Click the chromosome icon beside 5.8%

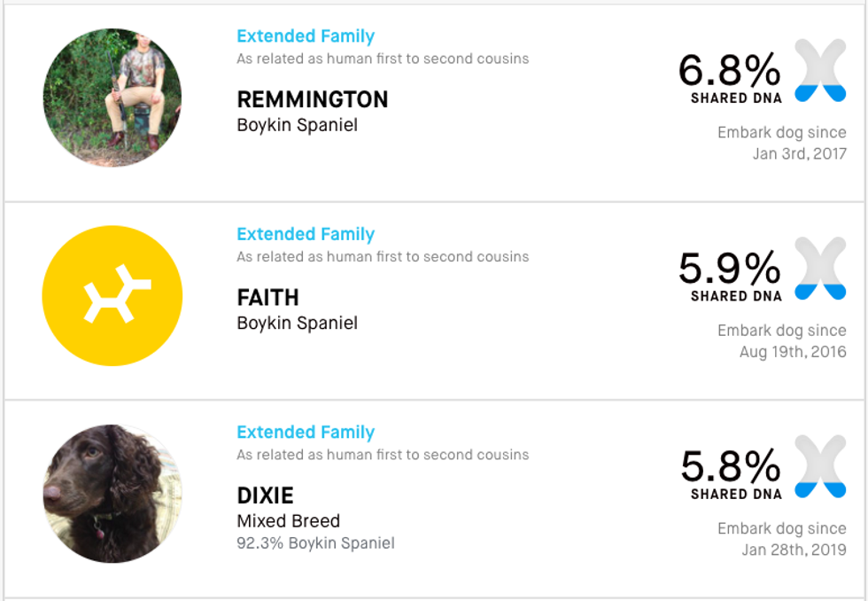click(x=819, y=466)
